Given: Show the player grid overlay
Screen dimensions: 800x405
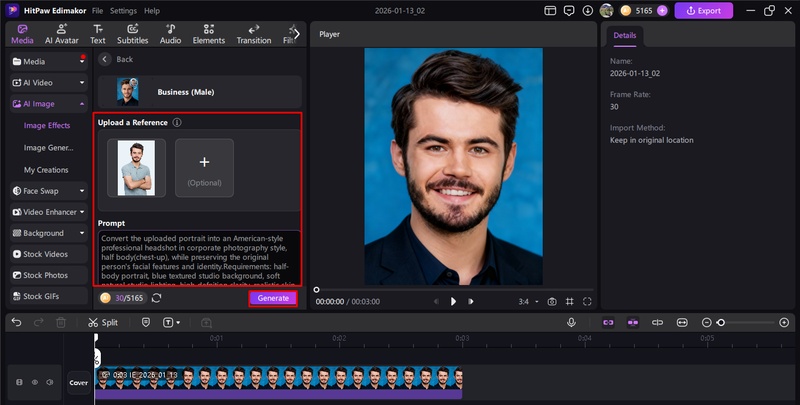Looking at the screenshot, I should 570,301.
